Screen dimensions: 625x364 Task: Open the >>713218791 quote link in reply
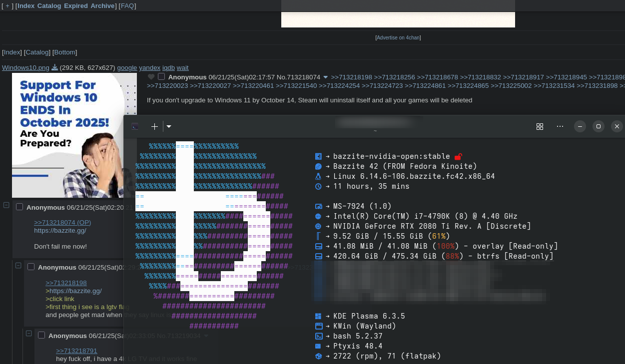point(76,351)
